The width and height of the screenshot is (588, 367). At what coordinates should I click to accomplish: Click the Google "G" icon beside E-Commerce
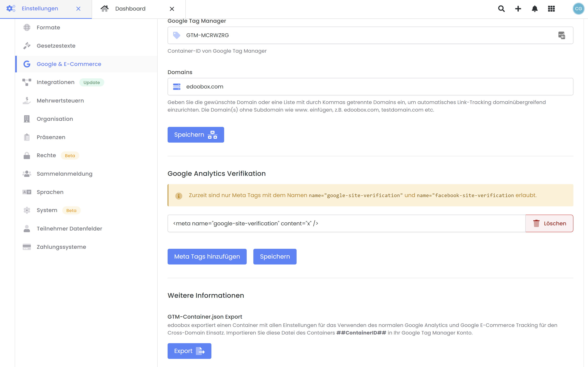27,64
